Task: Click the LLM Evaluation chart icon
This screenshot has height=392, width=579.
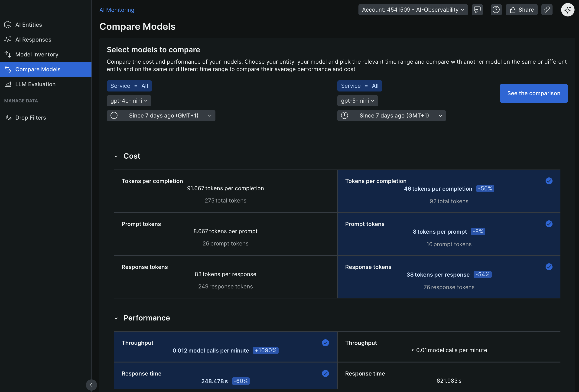Action: (8, 84)
